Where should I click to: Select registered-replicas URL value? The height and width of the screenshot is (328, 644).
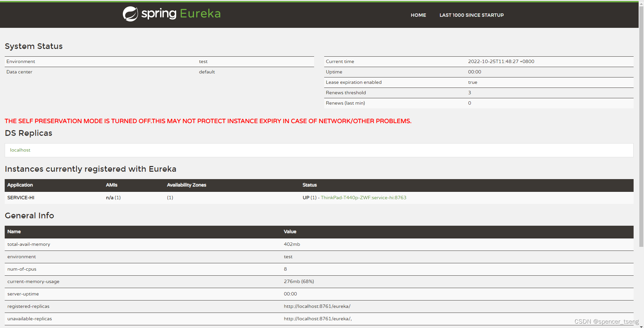pos(317,306)
